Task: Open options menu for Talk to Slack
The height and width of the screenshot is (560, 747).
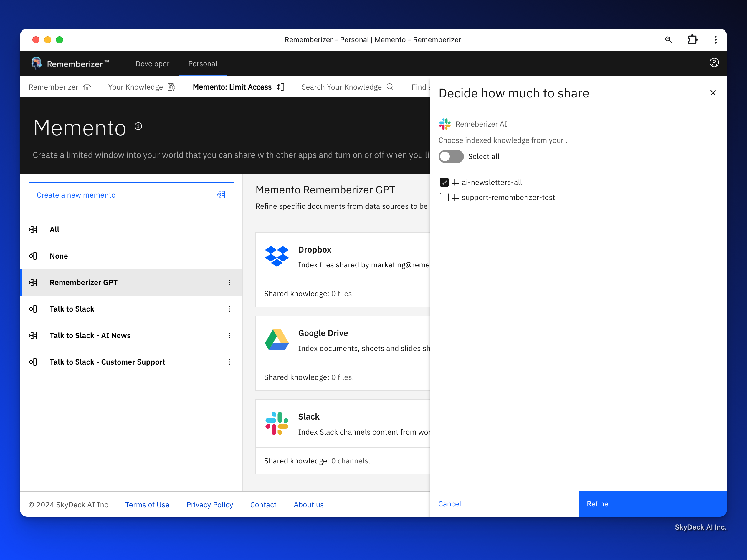Action: pos(230,309)
